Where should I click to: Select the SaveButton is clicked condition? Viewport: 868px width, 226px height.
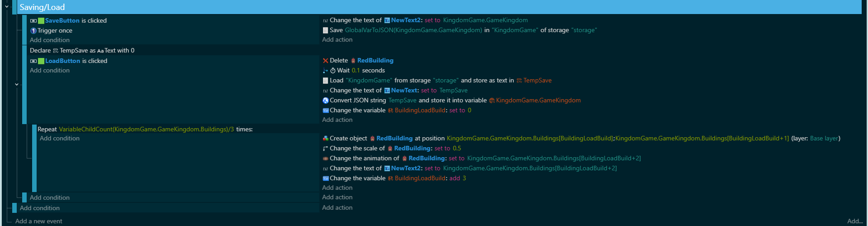point(76,21)
